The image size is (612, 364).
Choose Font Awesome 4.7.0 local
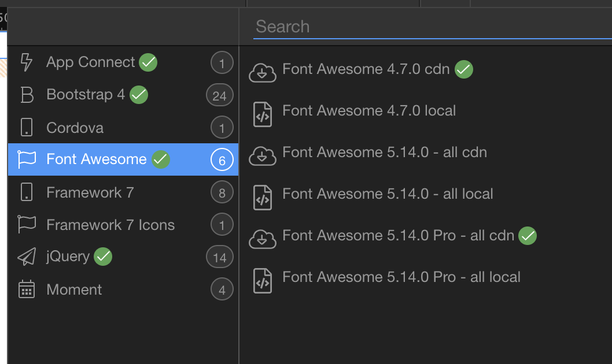[368, 110]
